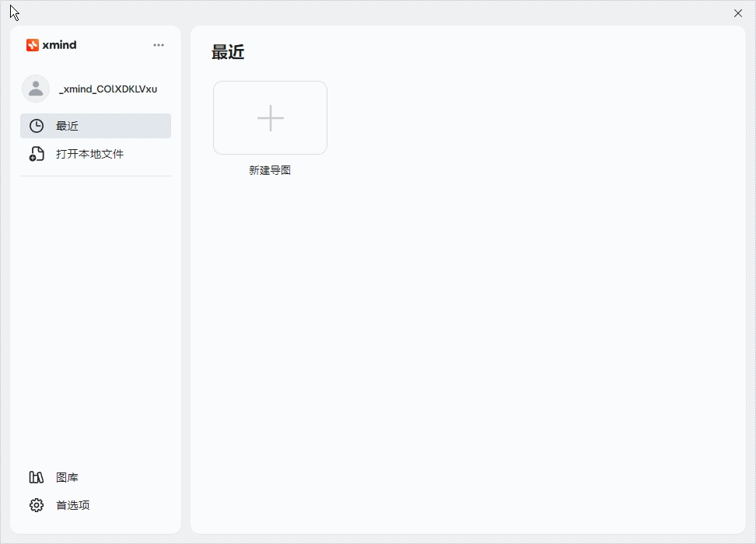Open the user avatar profile
The height and width of the screenshot is (544, 756).
tap(36, 89)
